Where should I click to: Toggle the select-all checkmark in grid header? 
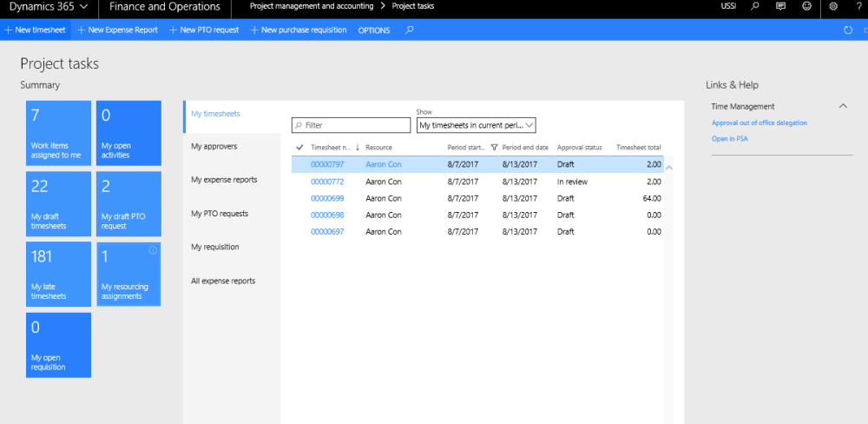click(299, 148)
